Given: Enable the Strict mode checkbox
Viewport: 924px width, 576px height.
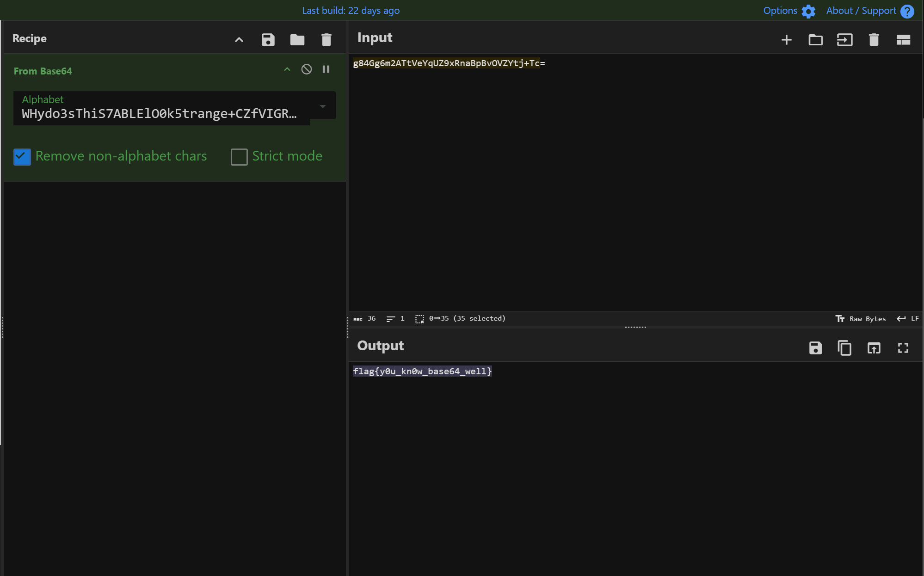Looking at the screenshot, I should 239,157.
